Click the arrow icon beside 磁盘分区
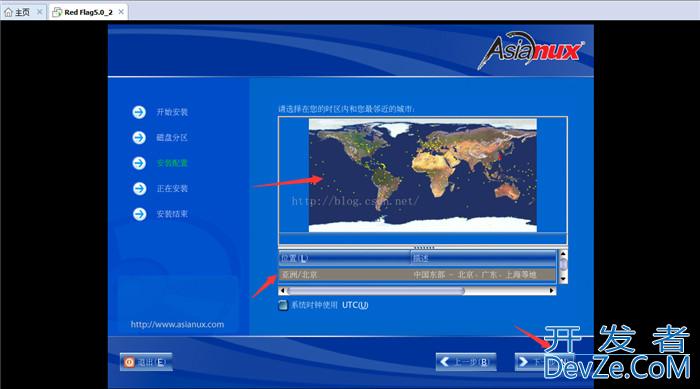Image resolution: width=700 pixels, height=389 pixels. point(139,138)
